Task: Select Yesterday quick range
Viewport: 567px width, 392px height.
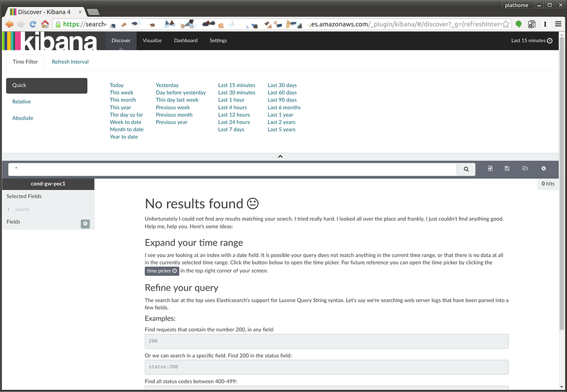Action: tap(167, 85)
